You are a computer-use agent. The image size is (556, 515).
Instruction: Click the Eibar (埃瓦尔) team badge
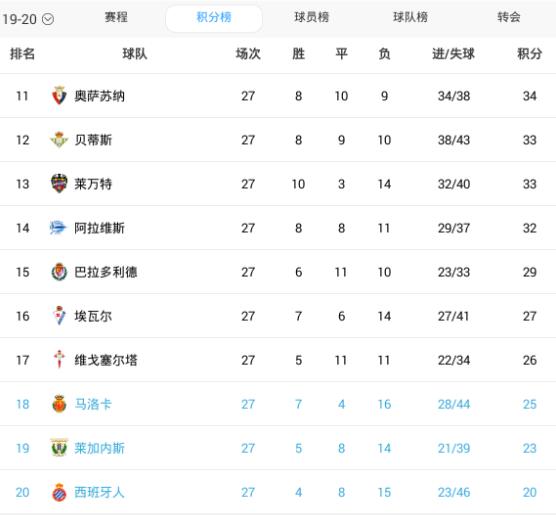click(x=59, y=316)
